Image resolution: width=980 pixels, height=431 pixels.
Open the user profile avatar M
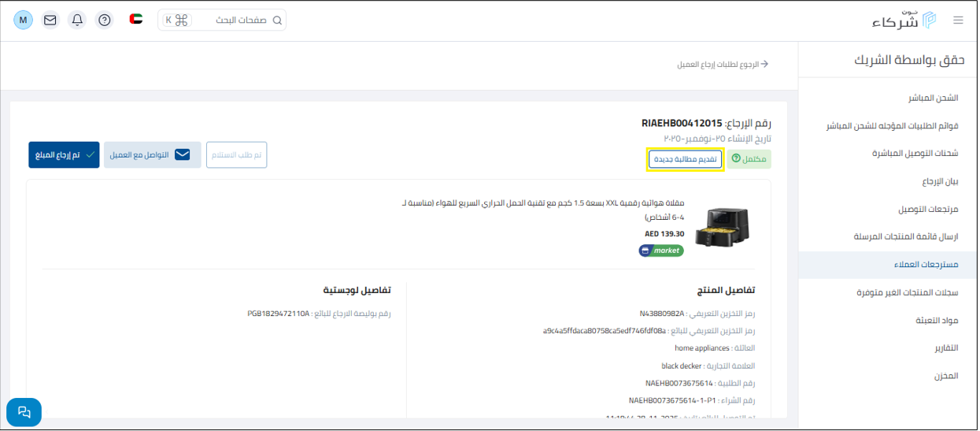[24, 20]
